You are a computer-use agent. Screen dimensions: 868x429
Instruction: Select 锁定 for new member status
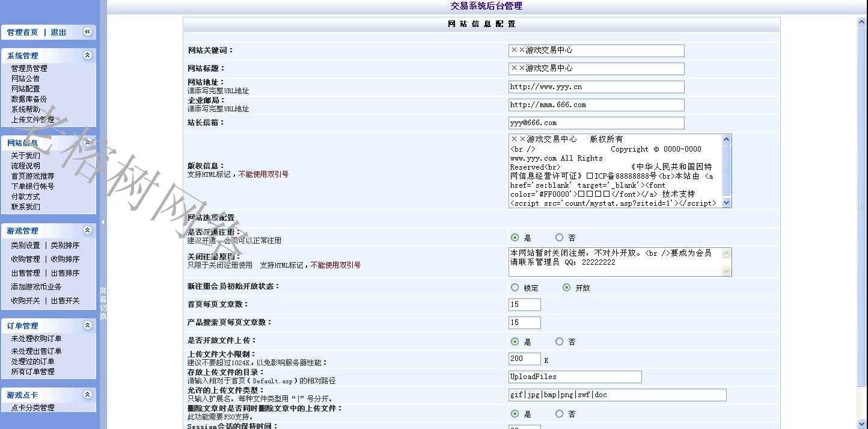(515, 288)
